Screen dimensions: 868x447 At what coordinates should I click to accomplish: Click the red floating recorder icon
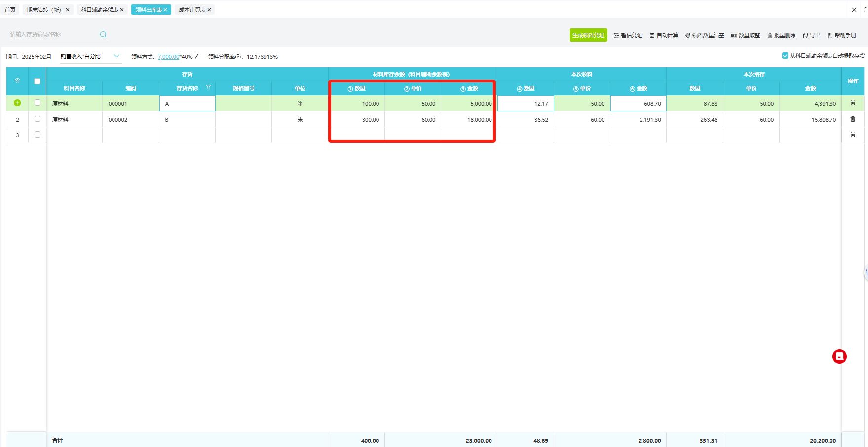coord(839,356)
